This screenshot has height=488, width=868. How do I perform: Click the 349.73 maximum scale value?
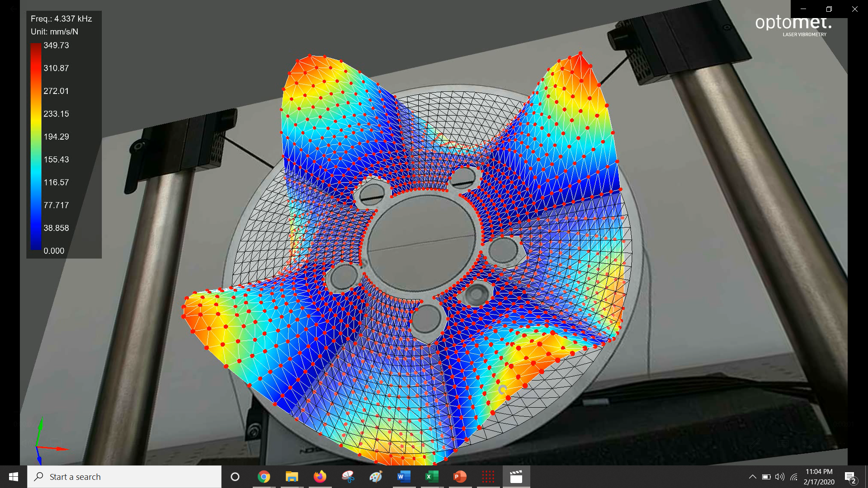tap(56, 46)
